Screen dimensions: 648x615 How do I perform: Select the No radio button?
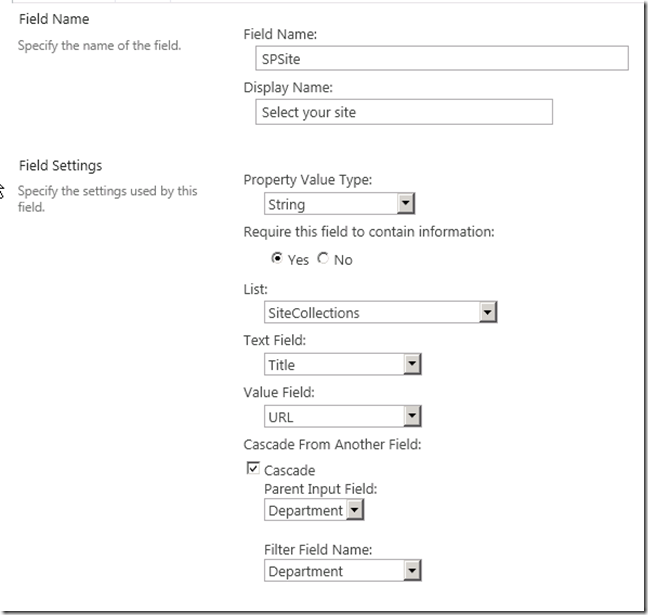tap(323, 258)
